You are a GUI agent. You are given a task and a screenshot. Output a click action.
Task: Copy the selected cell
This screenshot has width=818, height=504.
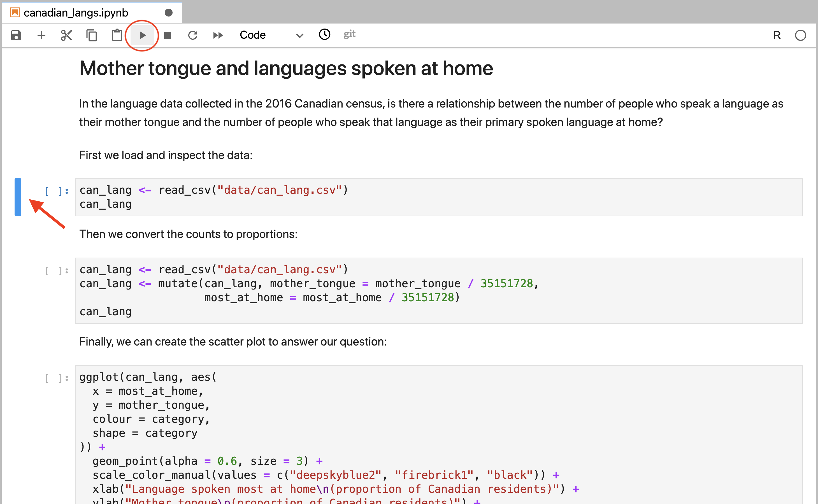[92, 35]
